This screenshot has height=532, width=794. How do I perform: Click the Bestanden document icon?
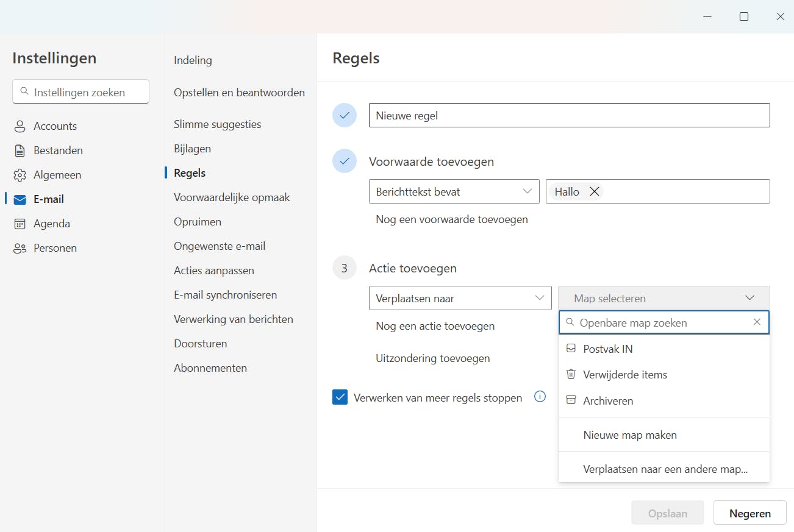(20, 151)
